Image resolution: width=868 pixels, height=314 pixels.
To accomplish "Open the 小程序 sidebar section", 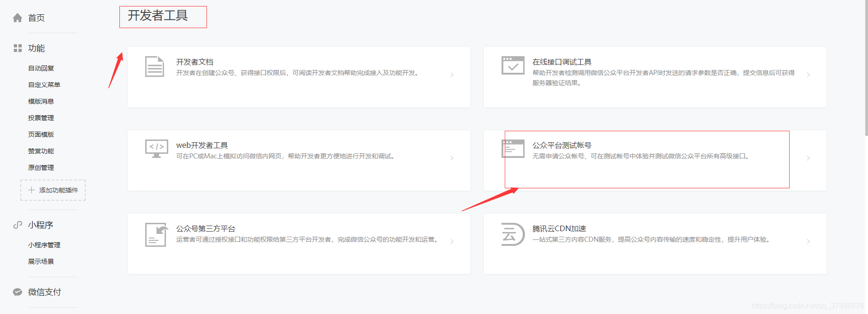I will tap(41, 225).
